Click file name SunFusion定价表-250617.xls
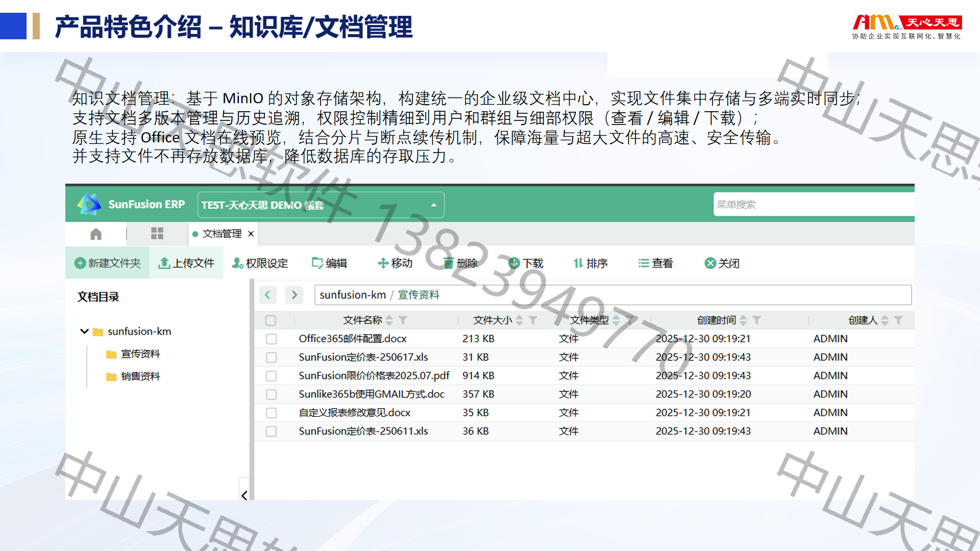Screen dimensions: 980x551 point(363,357)
